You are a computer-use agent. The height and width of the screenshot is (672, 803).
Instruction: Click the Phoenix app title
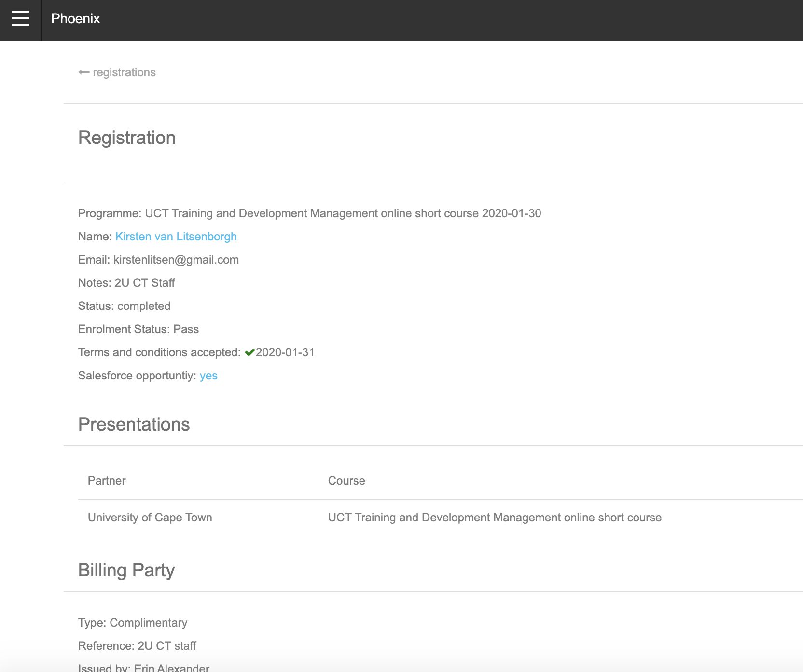click(x=75, y=19)
